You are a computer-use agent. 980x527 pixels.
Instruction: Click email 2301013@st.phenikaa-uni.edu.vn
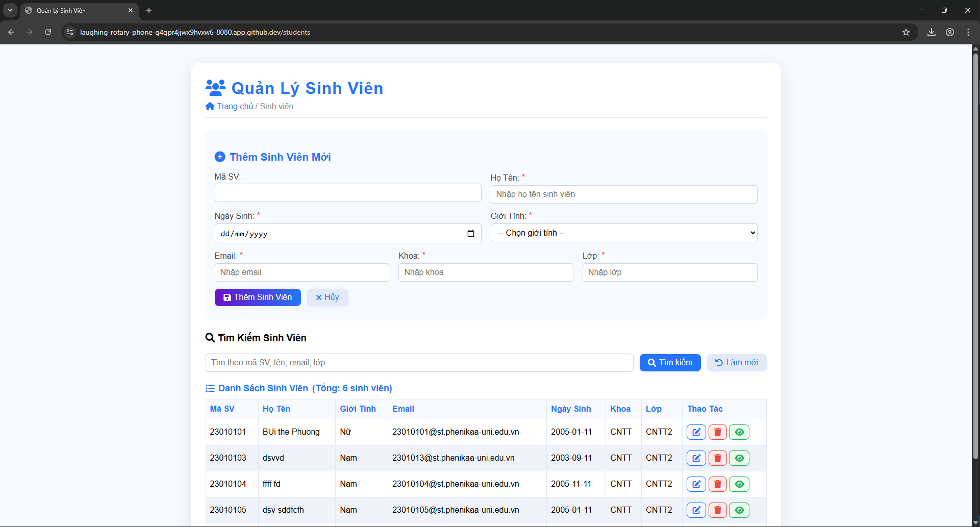(x=454, y=458)
